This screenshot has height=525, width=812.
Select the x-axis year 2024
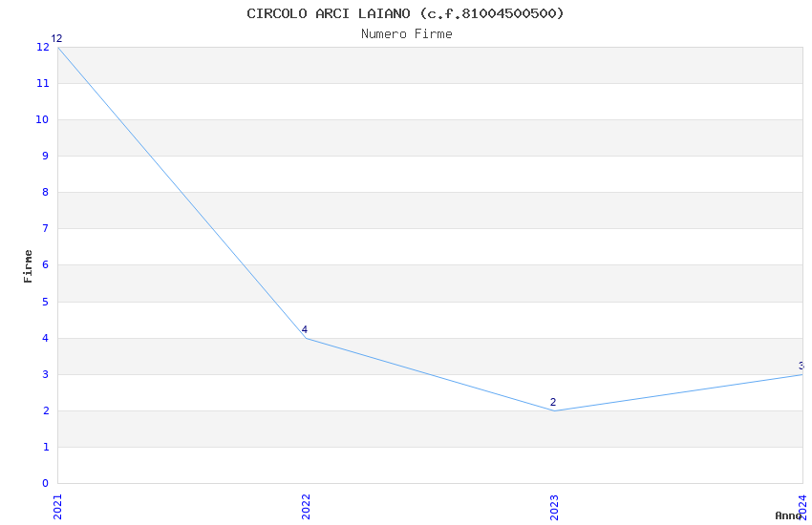[802, 507]
